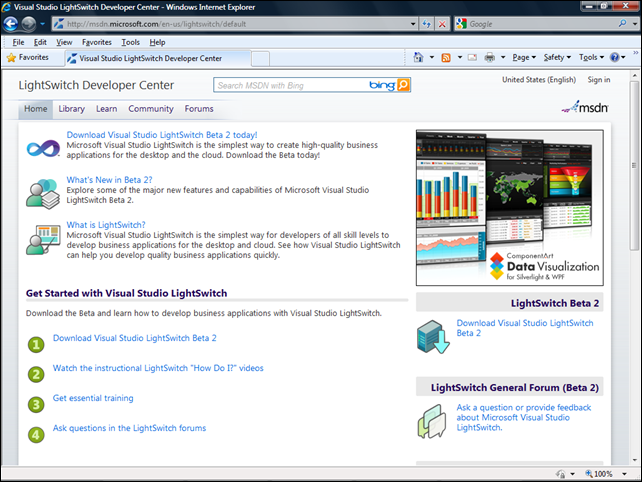Screen dimensions: 642x482
Task: Open a new blank tab
Action: (260, 59)
